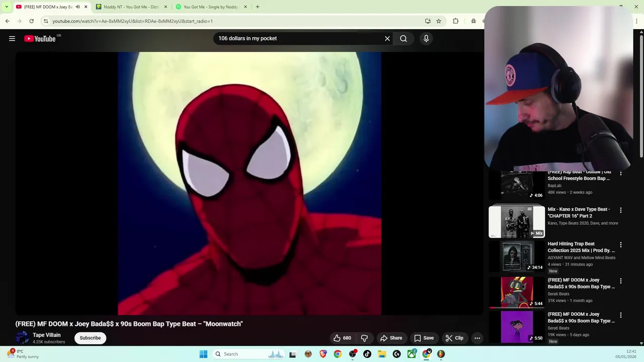Clear the search box with the X
Image resolution: width=644 pixels, height=362 pixels.
pyautogui.click(x=387, y=38)
